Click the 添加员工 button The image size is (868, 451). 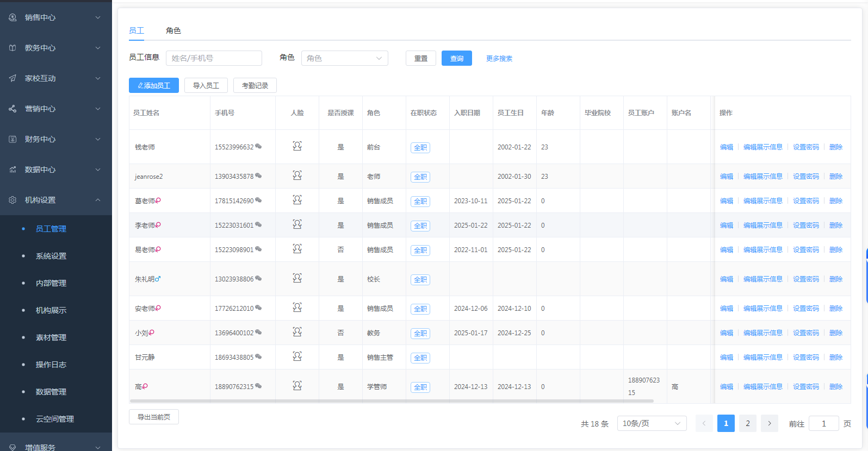point(154,85)
